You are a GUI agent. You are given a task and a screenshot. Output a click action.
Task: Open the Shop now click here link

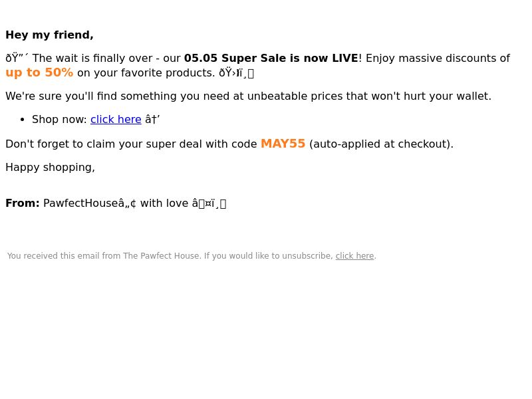(116, 120)
